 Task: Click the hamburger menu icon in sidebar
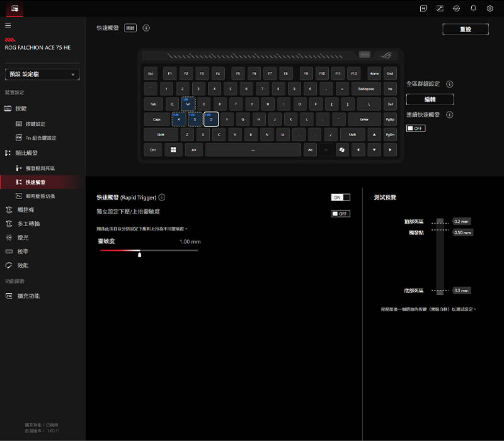(8, 26)
